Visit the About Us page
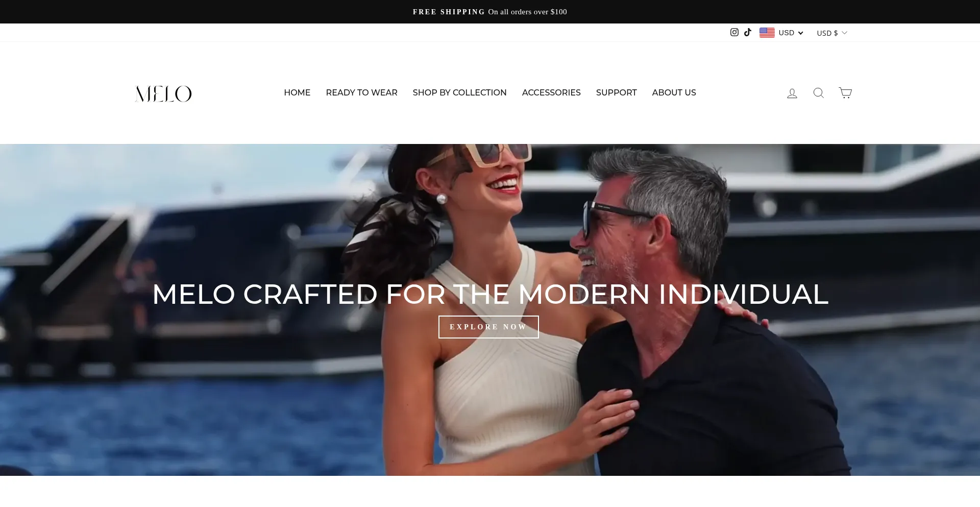Viewport: 980px width, 507px height. coord(674,92)
